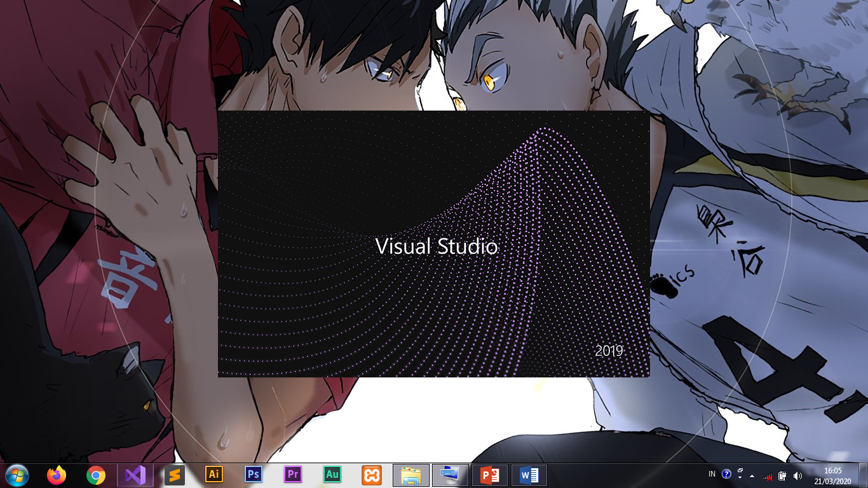This screenshot has height=488, width=868.
Task: Open the Windows Start menu orb
Action: [17, 475]
